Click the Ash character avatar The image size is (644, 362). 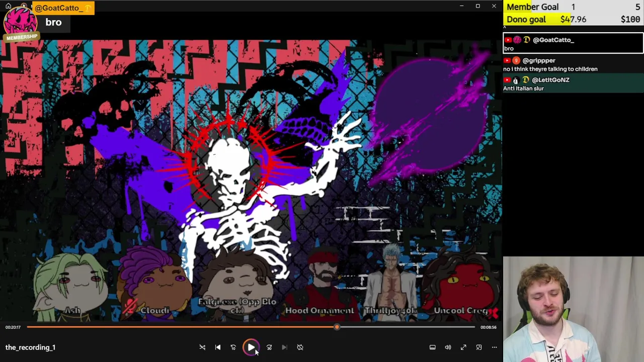[x=70, y=287]
